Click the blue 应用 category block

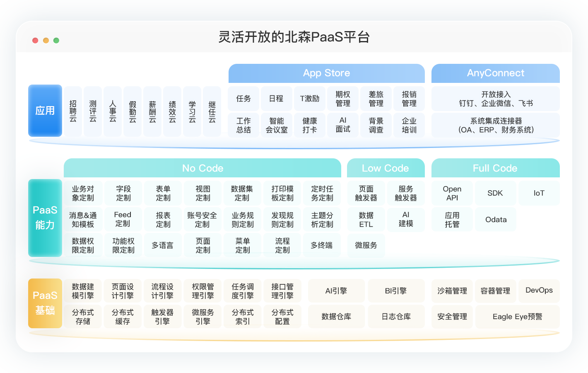pyautogui.click(x=45, y=111)
